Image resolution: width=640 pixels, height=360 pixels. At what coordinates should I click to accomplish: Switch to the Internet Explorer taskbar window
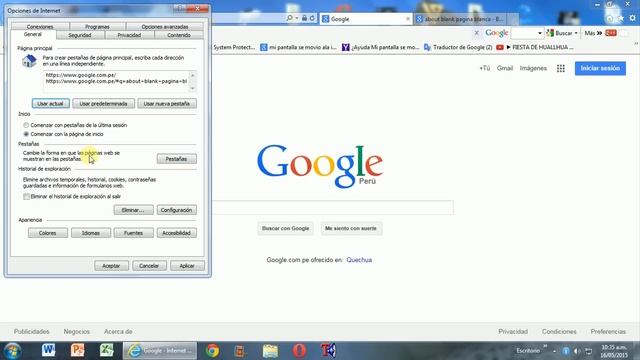click(160, 351)
